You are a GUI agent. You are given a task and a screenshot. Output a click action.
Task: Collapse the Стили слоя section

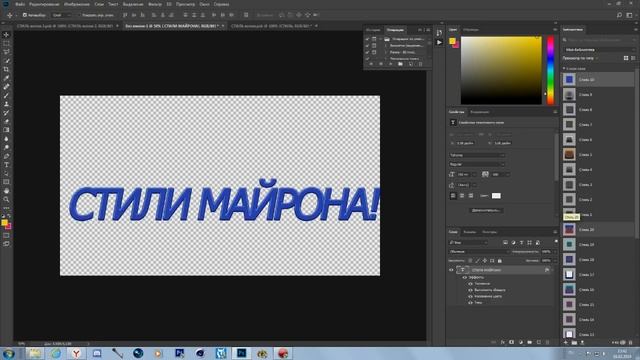click(x=564, y=69)
